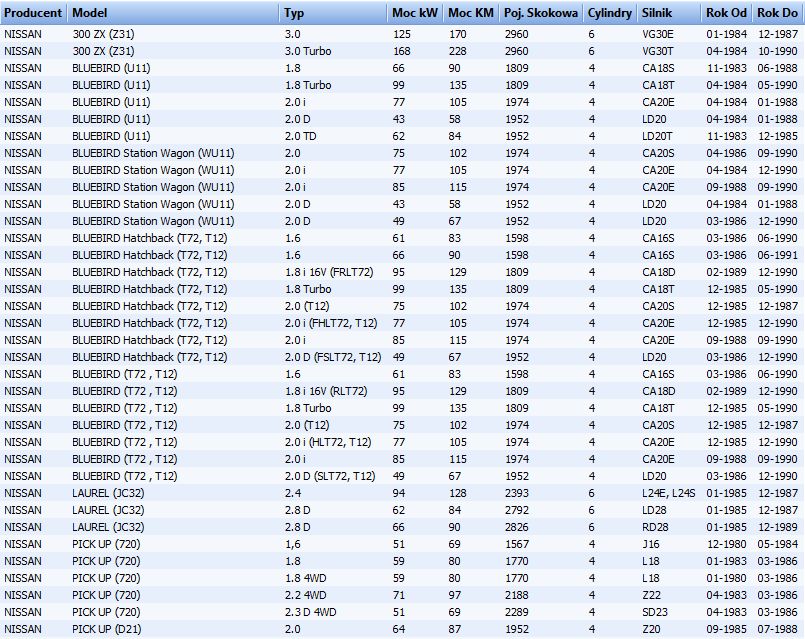Viewport: 805px width, 639px height.
Task: Click date 07-1988 in Rok Do
Action: point(777,629)
